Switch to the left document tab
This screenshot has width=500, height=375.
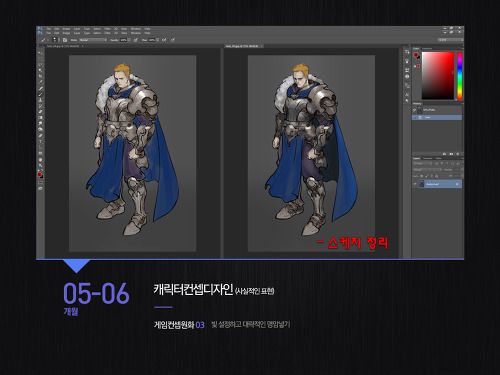coord(64,46)
